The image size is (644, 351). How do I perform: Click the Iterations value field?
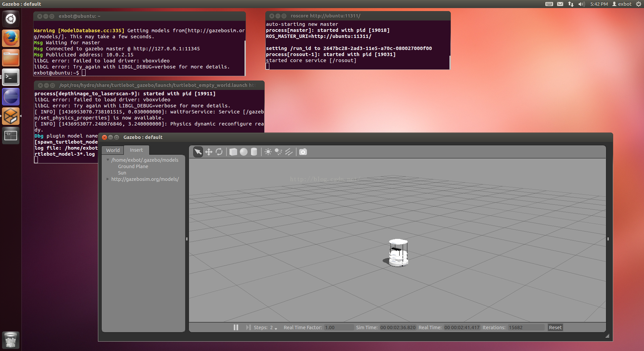[526, 328]
